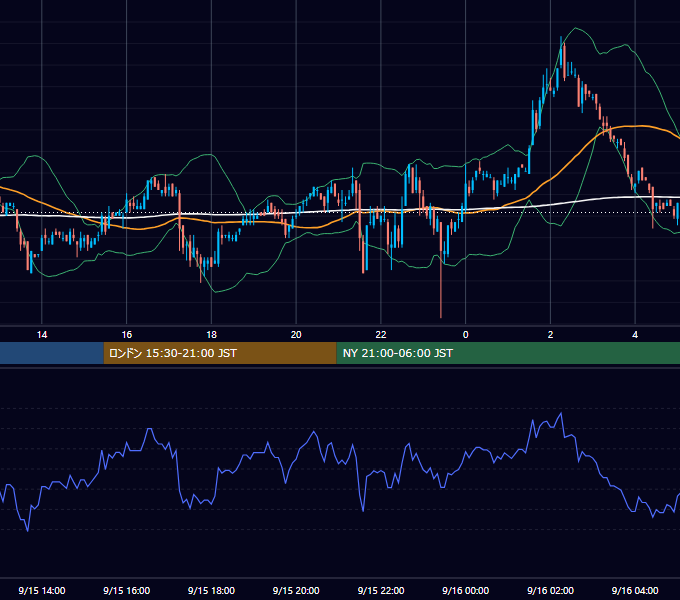
Task: Click the time axis label 20
Action: (296, 335)
